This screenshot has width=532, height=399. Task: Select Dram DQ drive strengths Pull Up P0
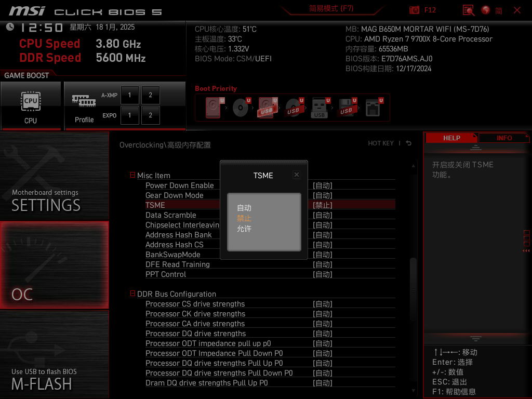pyautogui.click(x=207, y=383)
